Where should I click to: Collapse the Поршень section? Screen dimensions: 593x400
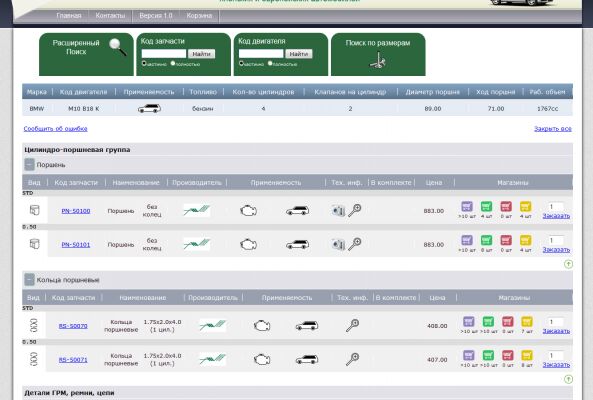29,164
